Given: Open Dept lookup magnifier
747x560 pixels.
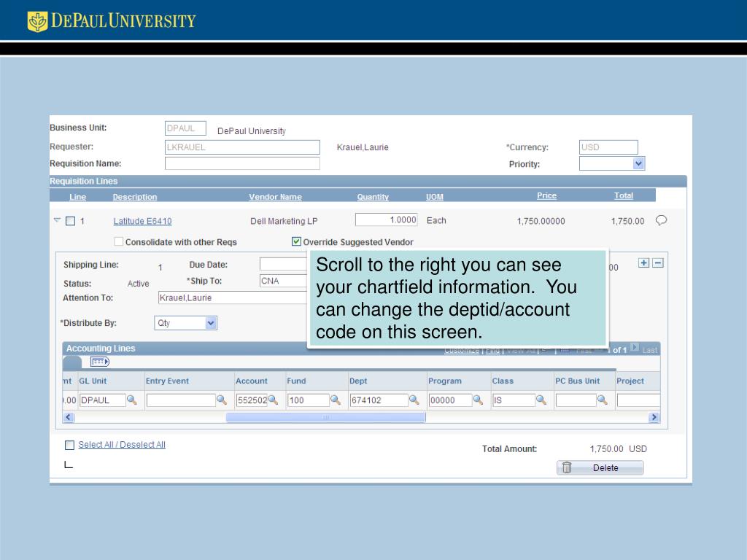Looking at the screenshot, I should [x=414, y=400].
